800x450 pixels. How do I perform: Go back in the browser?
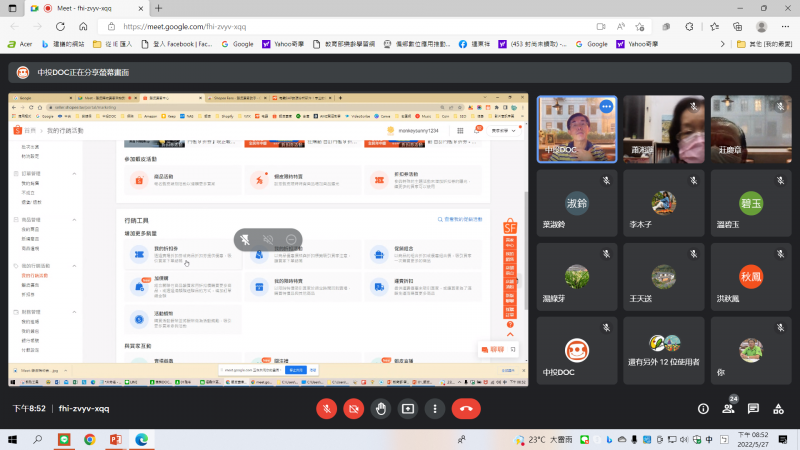15,27
